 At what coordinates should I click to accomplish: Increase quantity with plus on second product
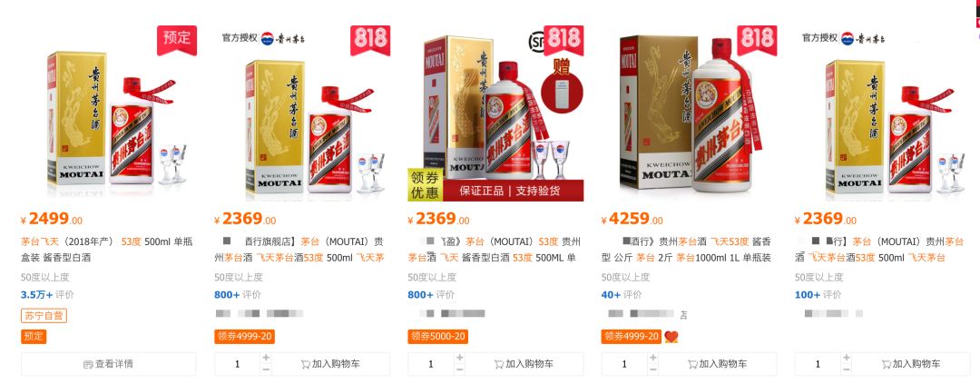[x=266, y=358]
